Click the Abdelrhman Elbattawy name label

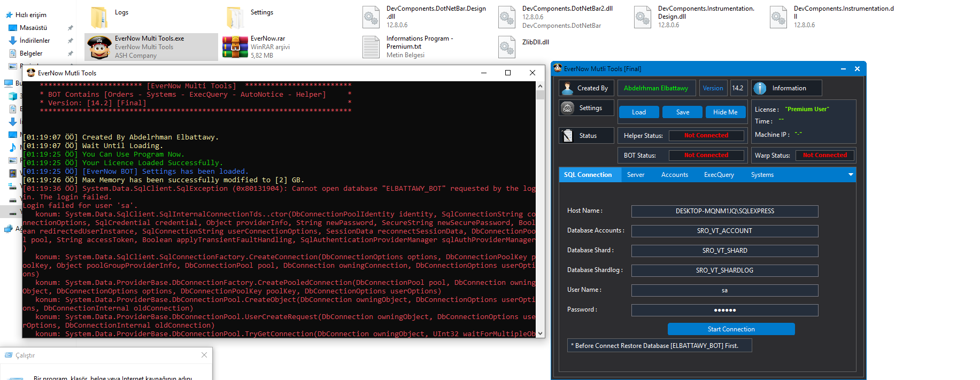pyautogui.click(x=656, y=88)
